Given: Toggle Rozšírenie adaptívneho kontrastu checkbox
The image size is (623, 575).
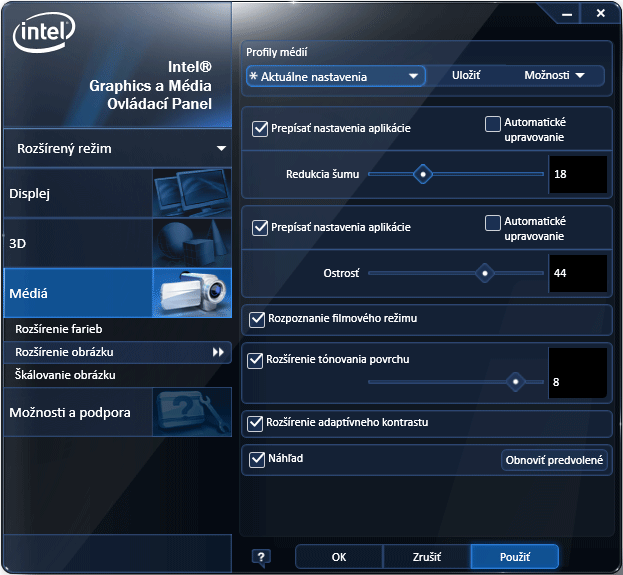Looking at the screenshot, I should pyautogui.click(x=256, y=423).
